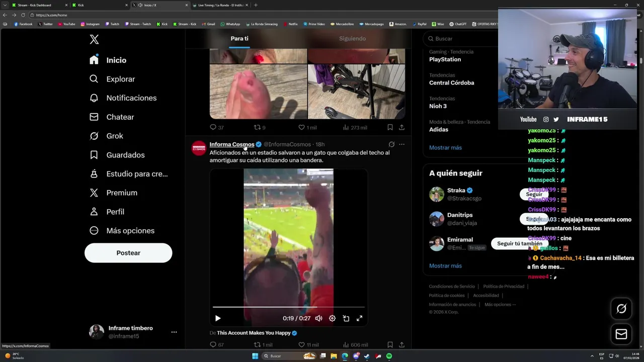
Task: Switch to the Siguiendo tab
Action: pos(352,39)
